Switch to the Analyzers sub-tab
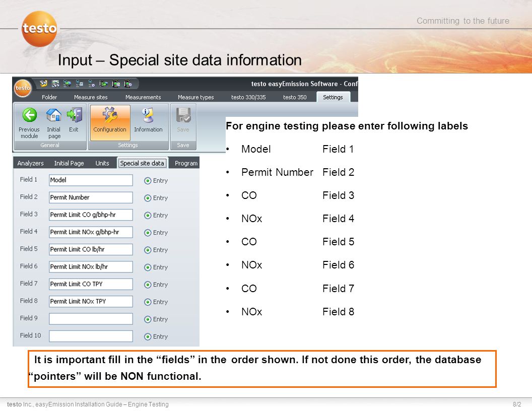Image resolution: width=532 pixels, height=411 pixels. tap(30, 163)
